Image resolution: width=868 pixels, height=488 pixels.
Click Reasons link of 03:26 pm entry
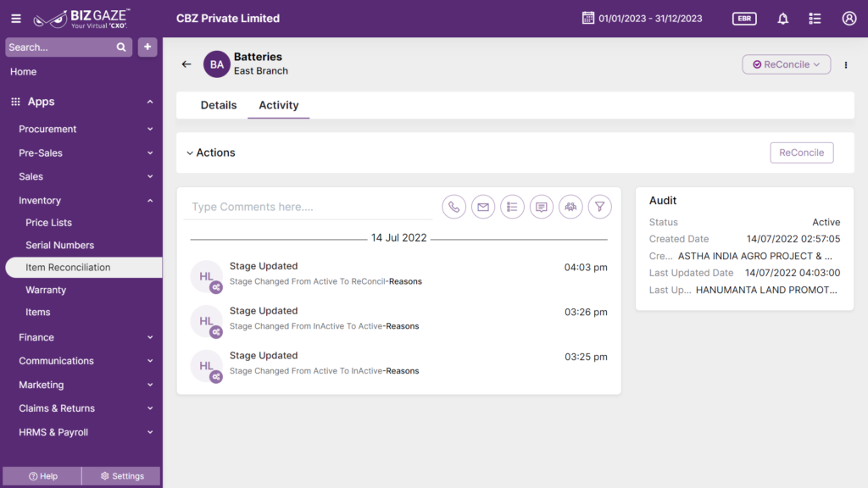[x=403, y=326]
